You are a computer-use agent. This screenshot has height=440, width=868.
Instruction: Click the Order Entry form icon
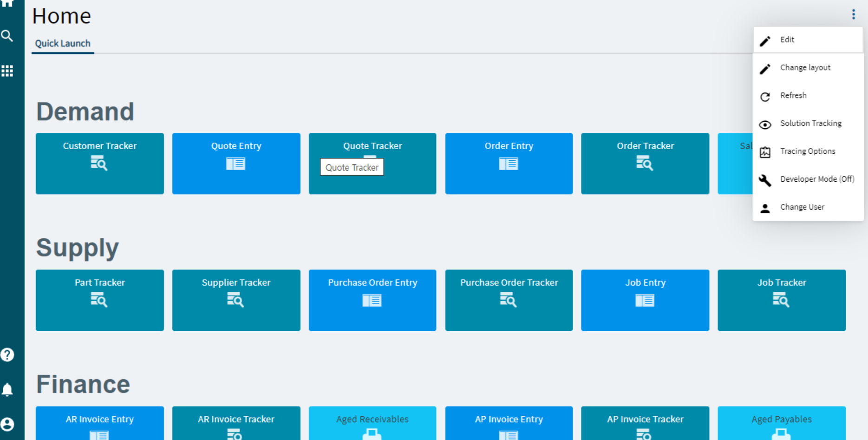(x=509, y=164)
